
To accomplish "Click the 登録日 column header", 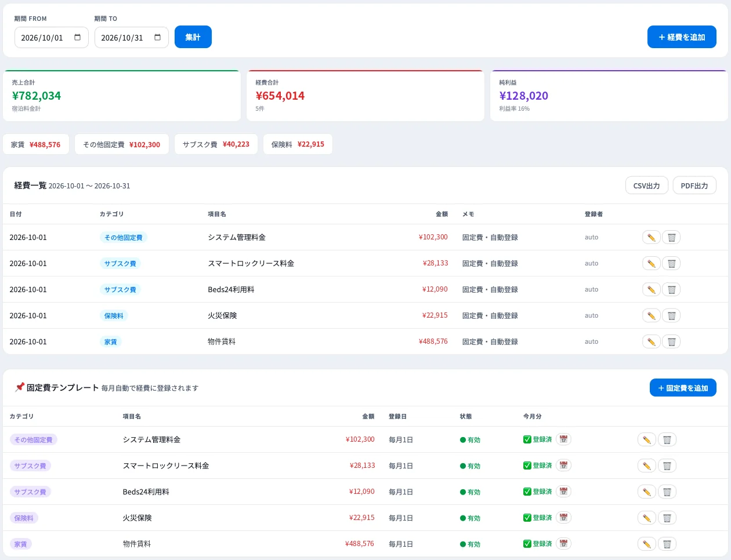I will (397, 416).
